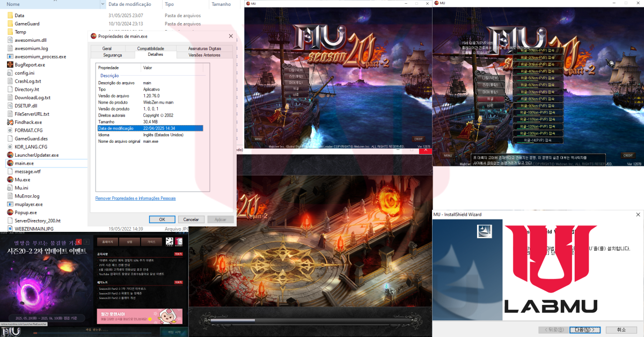Click the awesomium.log file icon
This screenshot has height=337, width=644.
click(10, 48)
